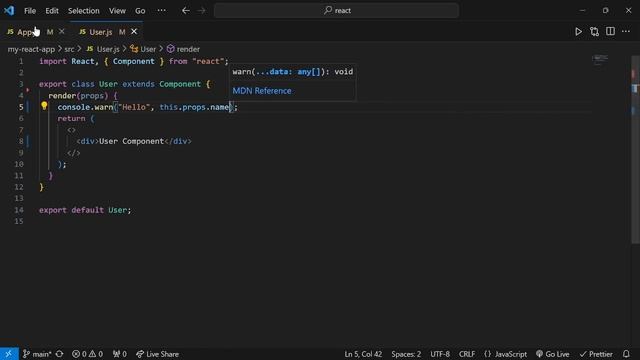Go forward with the right arrow
Viewport: 640px width, 360px height.
[x=202, y=11]
